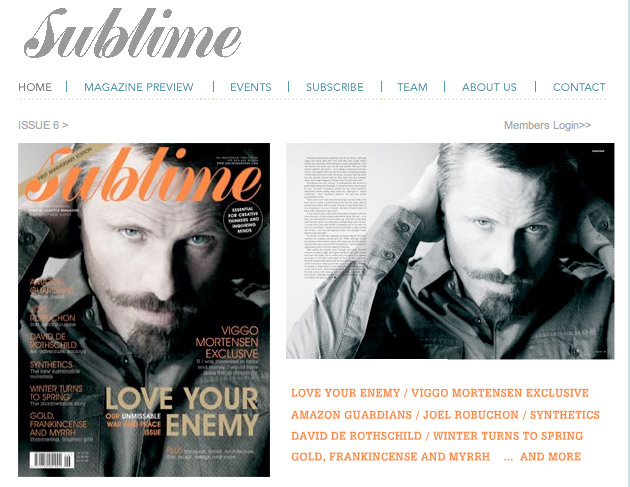Open the black-and-white article spread image
The image size is (630, 487).
coord(450,251)
